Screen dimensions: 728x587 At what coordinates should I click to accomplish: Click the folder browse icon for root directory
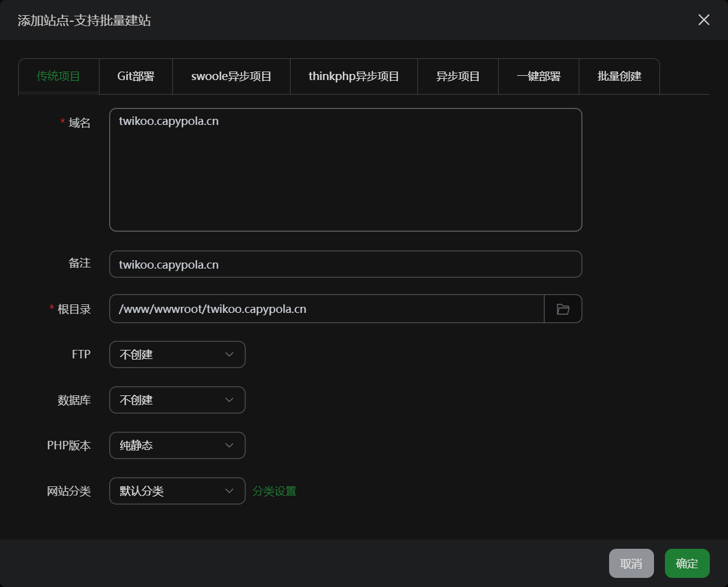(x=563, y=309)
